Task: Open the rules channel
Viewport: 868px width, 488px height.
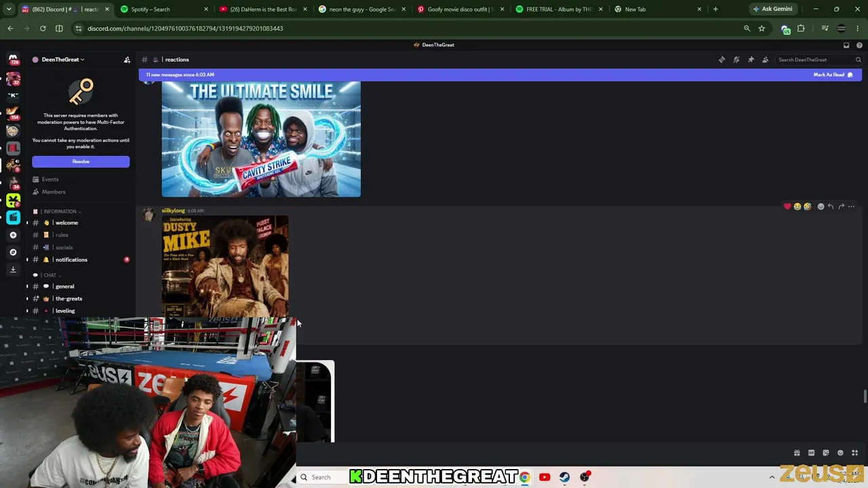Action: coord(81,235)
